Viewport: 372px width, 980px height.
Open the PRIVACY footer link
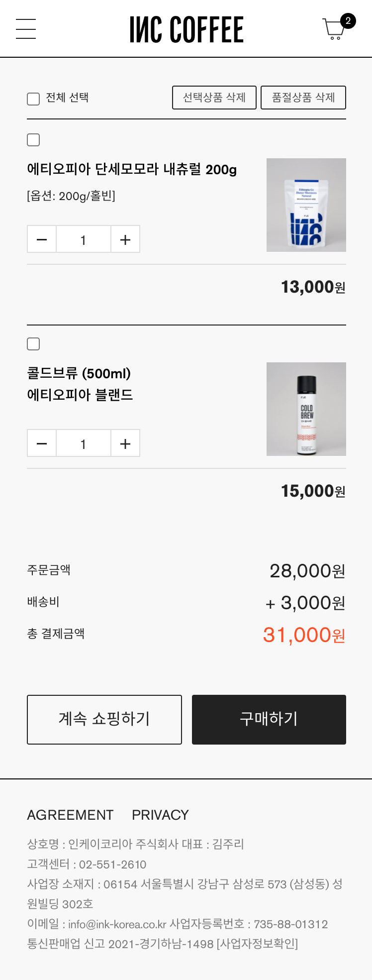tap(160, 815)
